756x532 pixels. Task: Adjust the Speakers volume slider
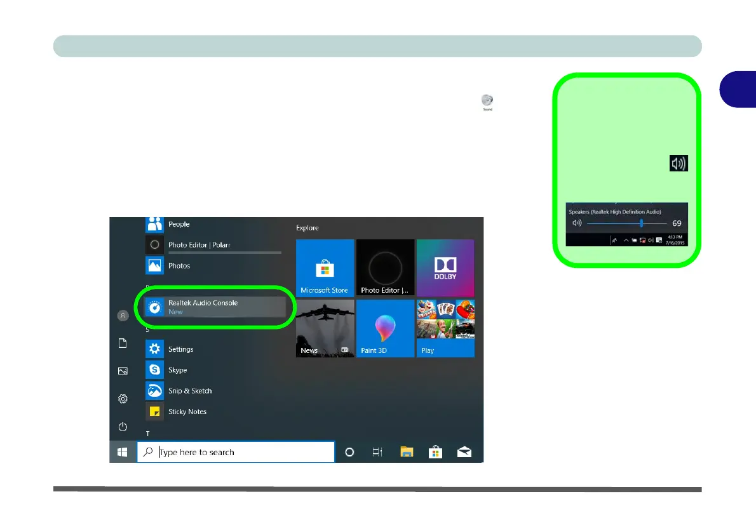click(627, 223)
